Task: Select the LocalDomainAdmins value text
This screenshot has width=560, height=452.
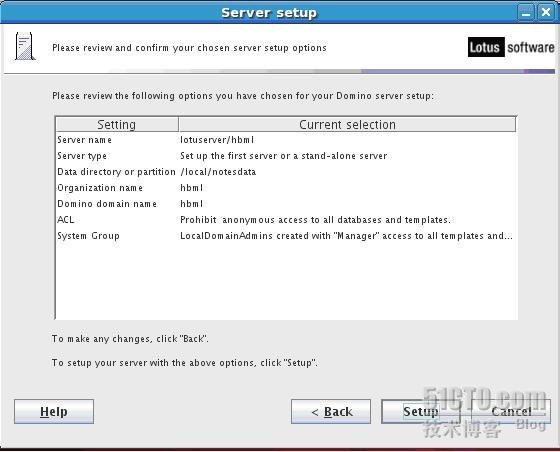Action: (346, 236)
